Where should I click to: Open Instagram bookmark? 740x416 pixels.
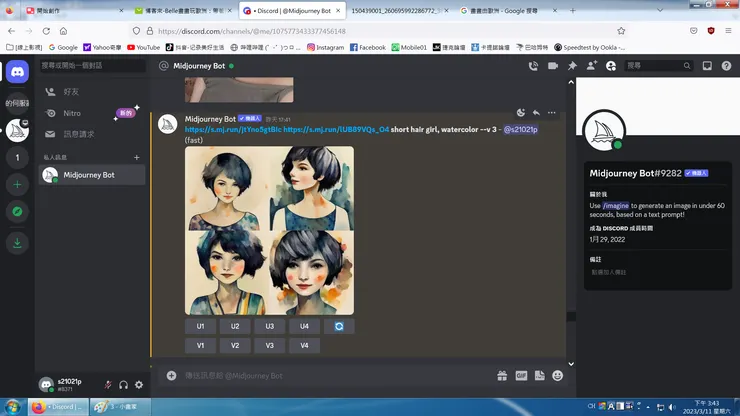point(326,47)
